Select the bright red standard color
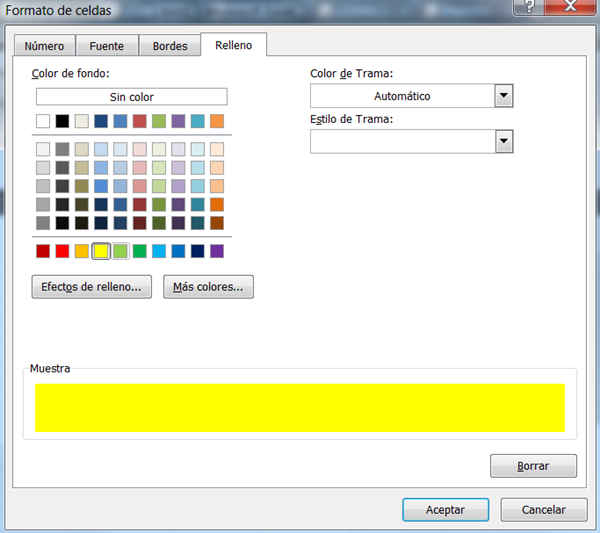Viewport: 600px width, 533px height. [62, 251]
